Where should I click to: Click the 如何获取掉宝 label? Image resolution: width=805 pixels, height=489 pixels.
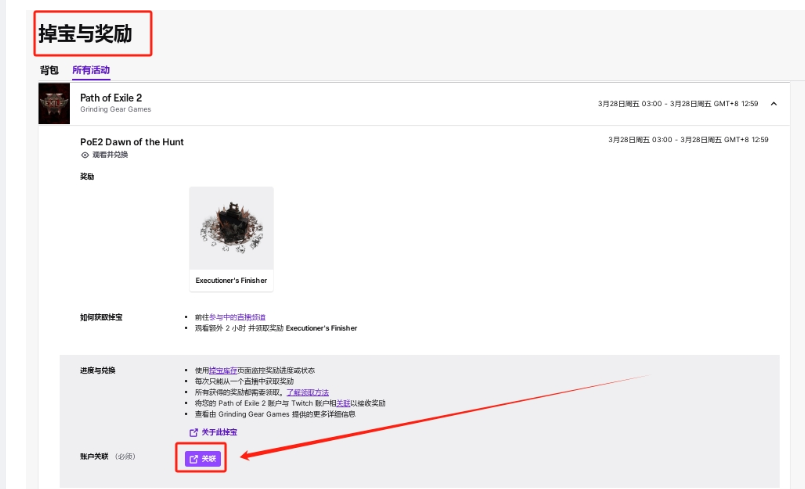101,317
